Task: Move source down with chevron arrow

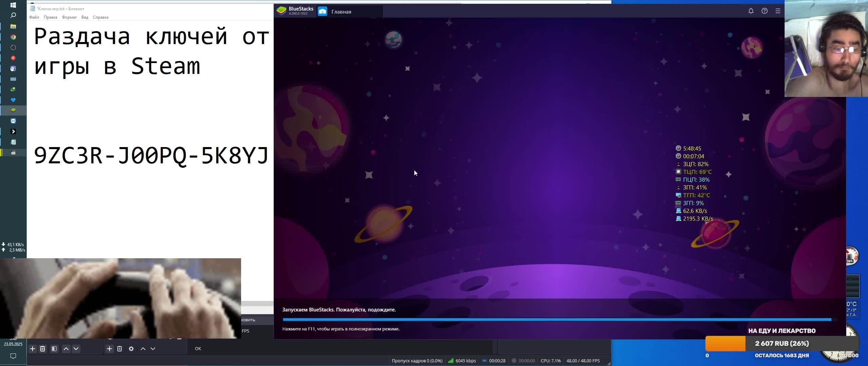Action: (x=153, y=348)
